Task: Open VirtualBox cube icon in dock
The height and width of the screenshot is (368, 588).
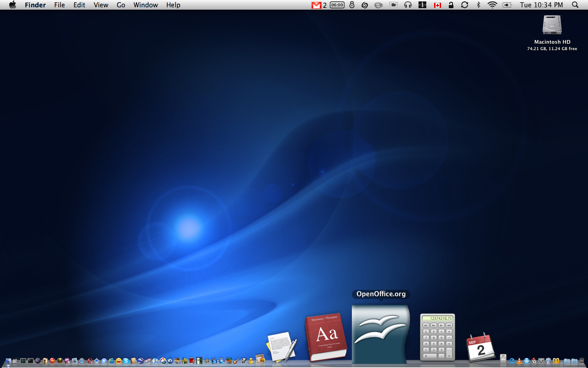Action: click(x=548, y=361)
